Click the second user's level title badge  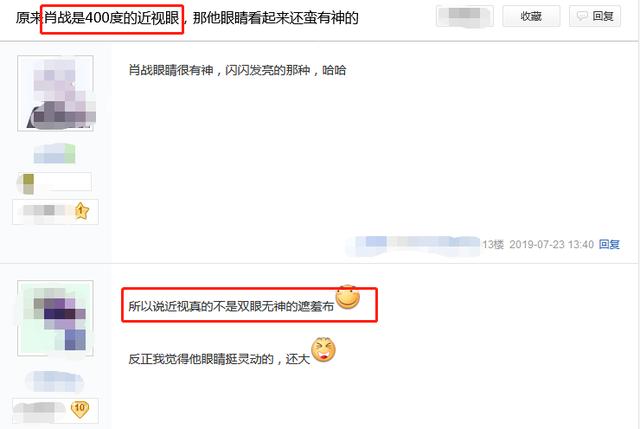[x=56, y=411]
